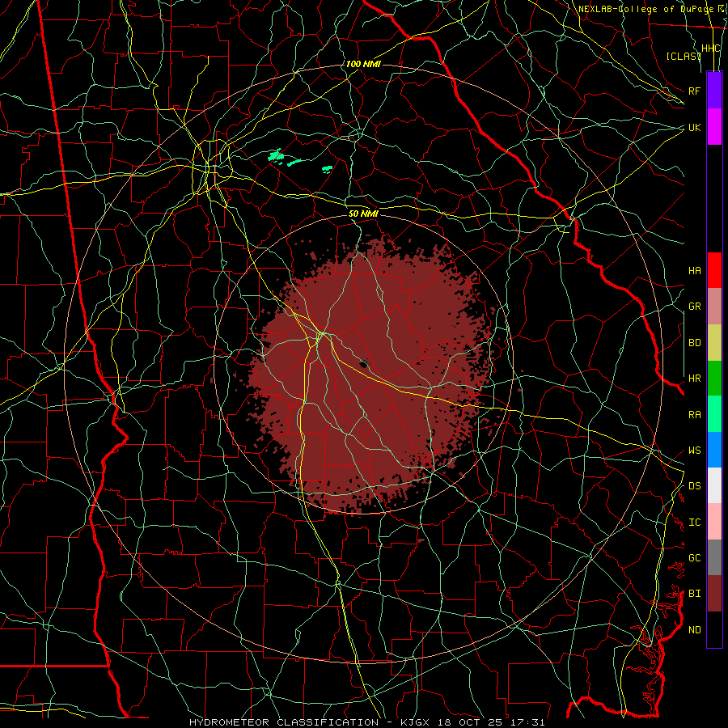Click the RA legend label

pos(694,415)
